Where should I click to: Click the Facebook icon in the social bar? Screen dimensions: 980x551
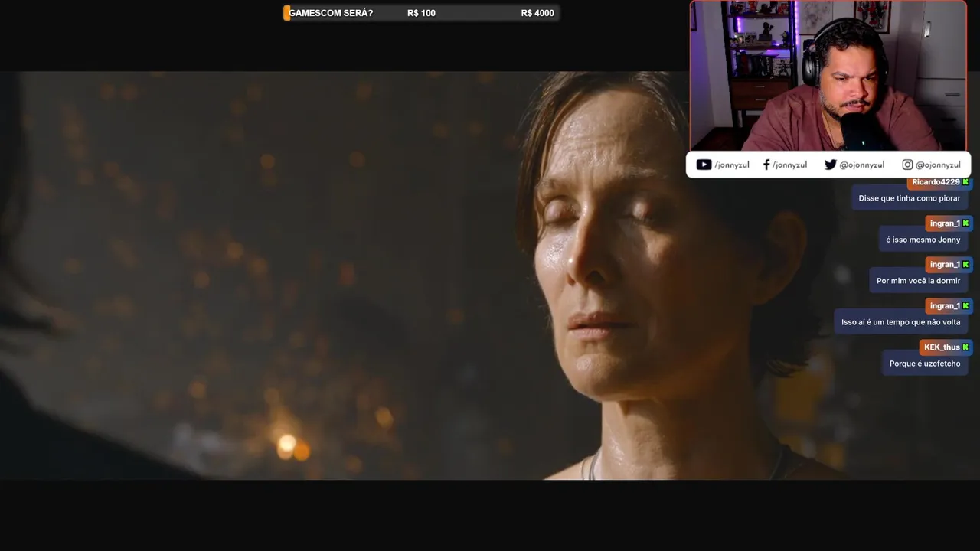pos(766,165)
